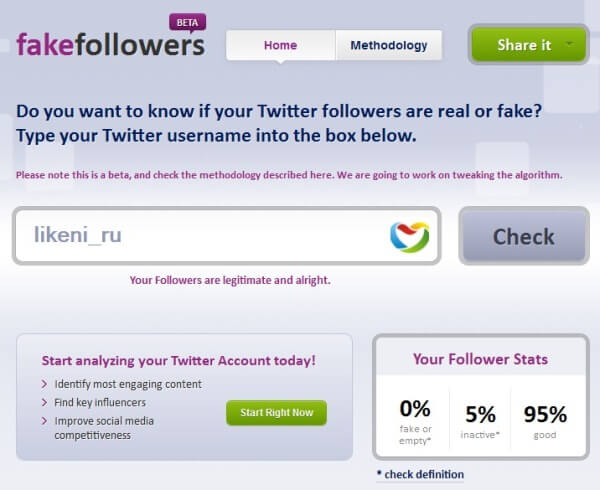Click the purple BETA badge
Image resolution: width=600 pixels, height=490 pixels.
(x=184, y=21)
